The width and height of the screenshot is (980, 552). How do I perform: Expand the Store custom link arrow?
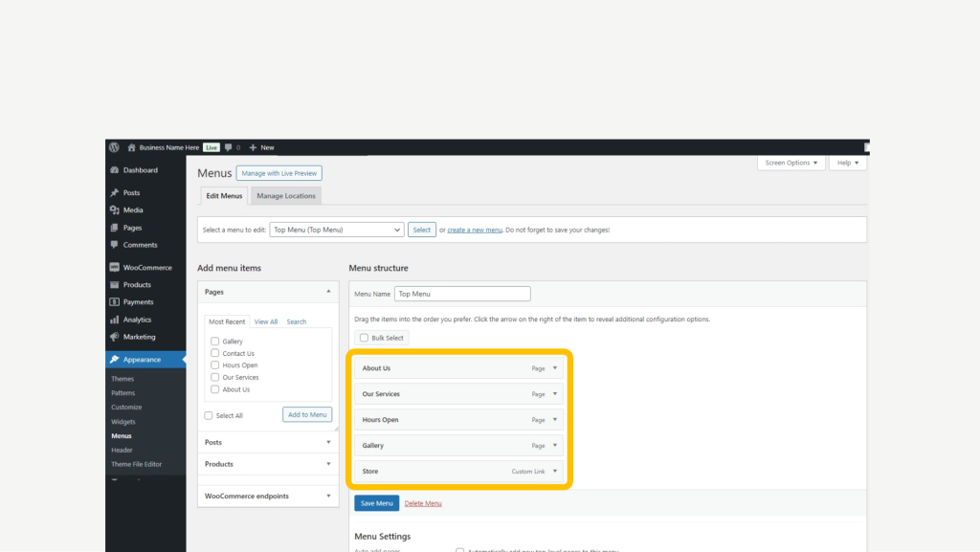coord(554,471)
